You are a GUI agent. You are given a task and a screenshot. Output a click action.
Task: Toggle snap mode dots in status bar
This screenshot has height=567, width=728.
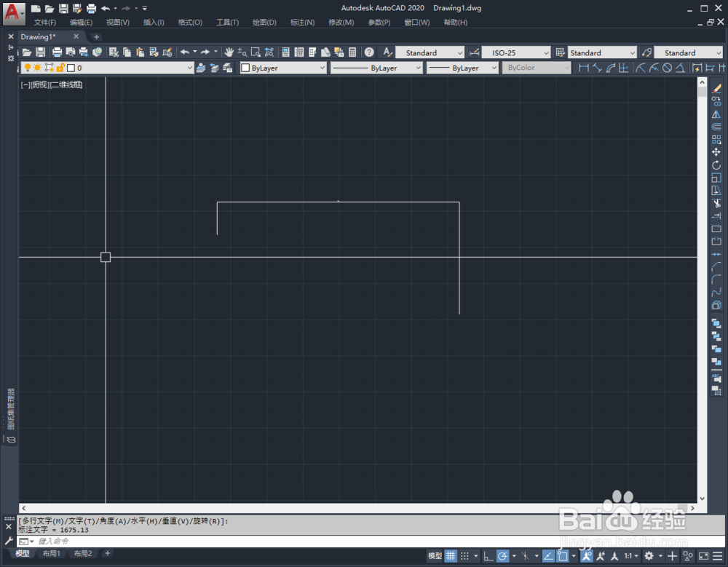464,556
